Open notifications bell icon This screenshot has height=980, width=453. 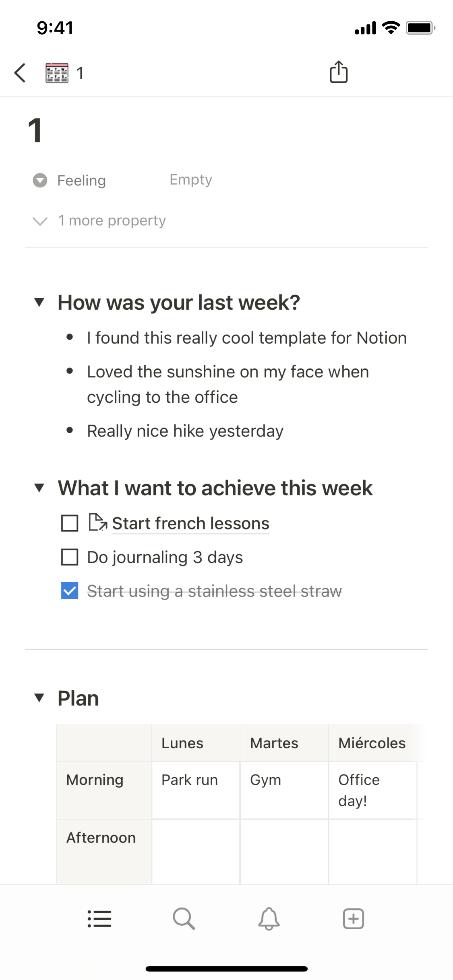click(x=269, y=919)
